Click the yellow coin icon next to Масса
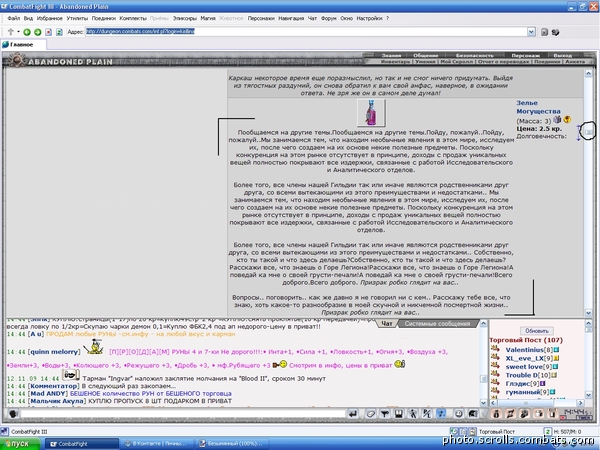This screenshot has height=450, width=600. (x=567, y=120)
